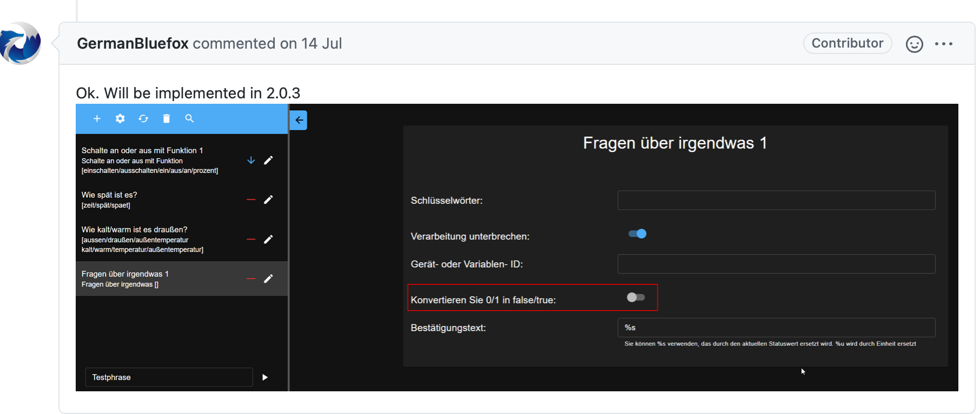Click the refresh arrows icon in toolbar

143,118
